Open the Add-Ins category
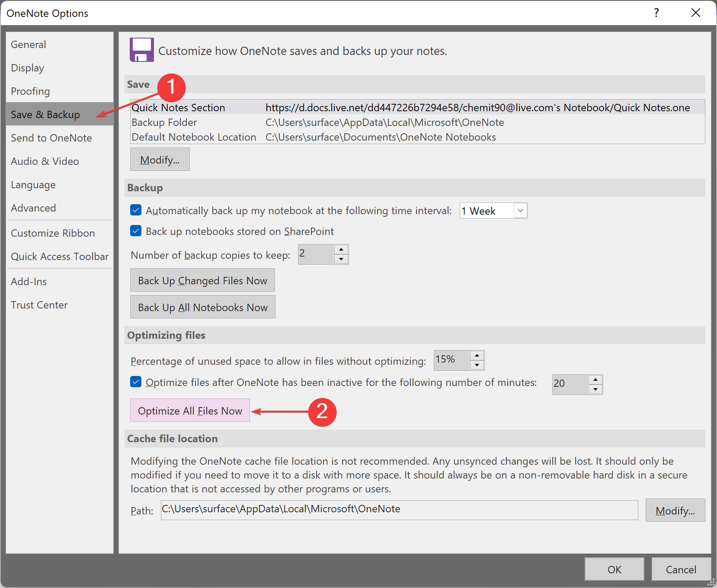Screen dimensions: 717x588 tap(60, 282)
